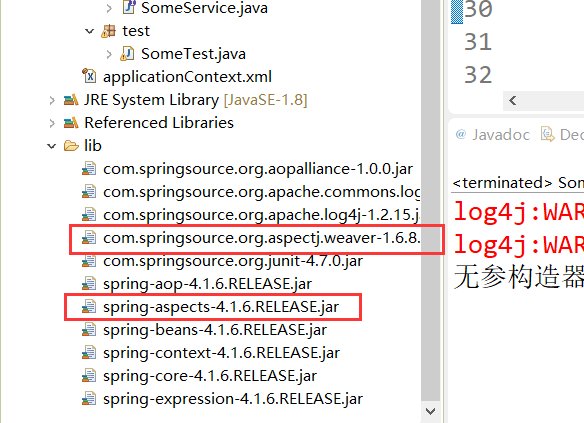584x423 pixels.
Task: Click the spring-aspects-4.1.6 jar icon
Action: [89, 307]
